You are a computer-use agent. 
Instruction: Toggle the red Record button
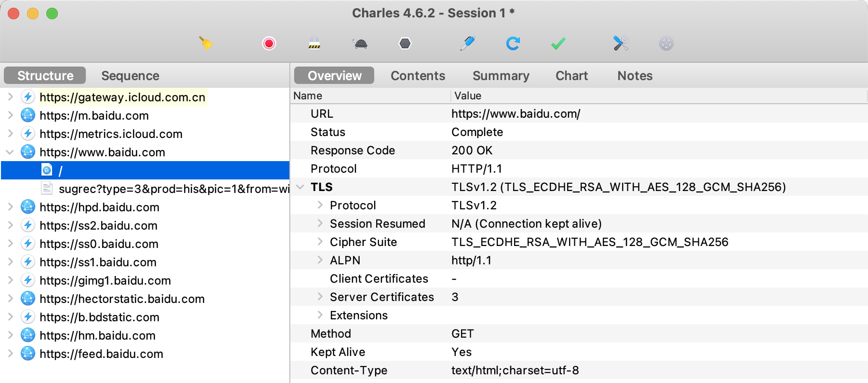(x=269, y=43)
